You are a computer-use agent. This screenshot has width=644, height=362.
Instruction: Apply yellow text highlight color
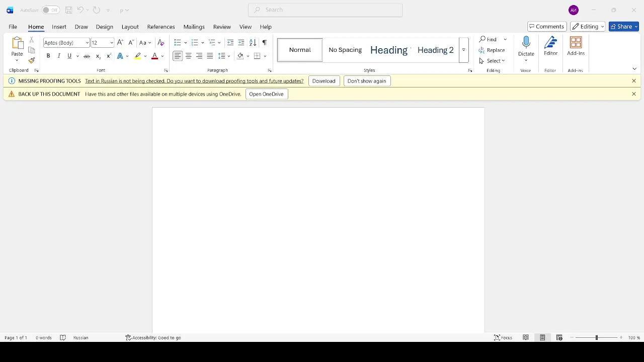point(138,56)
